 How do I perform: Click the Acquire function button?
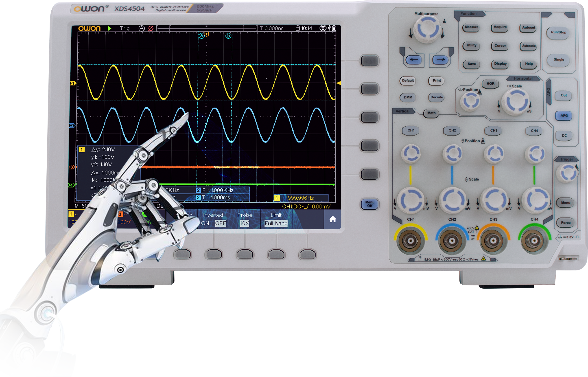pos(500,27)
